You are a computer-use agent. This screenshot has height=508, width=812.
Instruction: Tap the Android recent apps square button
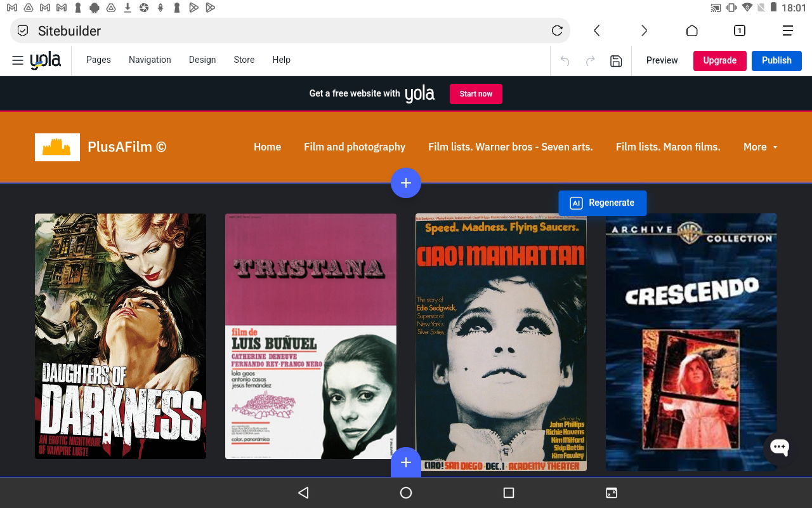508,493
